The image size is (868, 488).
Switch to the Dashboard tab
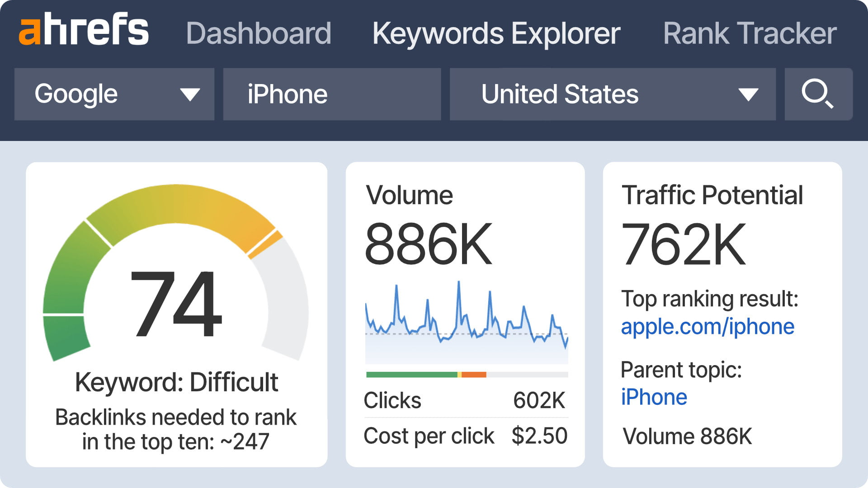[259, 33]
